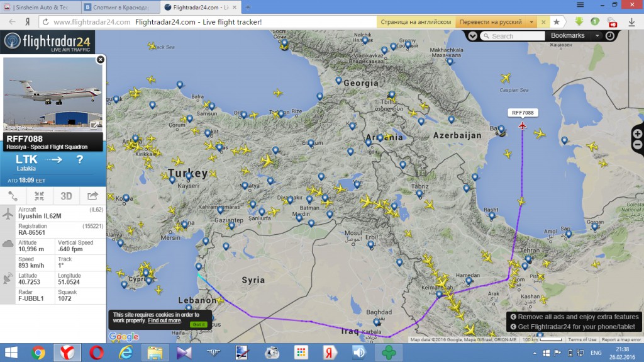Click the map Search field
Screen dimensions: 644x362
tap(512, 37)
